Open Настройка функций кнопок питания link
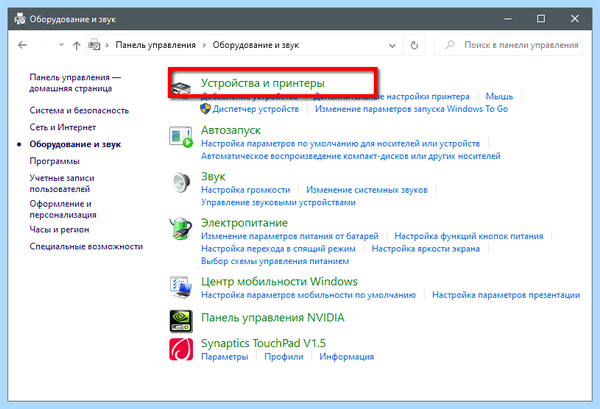Viewport: 600px width, 409px height. click(469, 236)
